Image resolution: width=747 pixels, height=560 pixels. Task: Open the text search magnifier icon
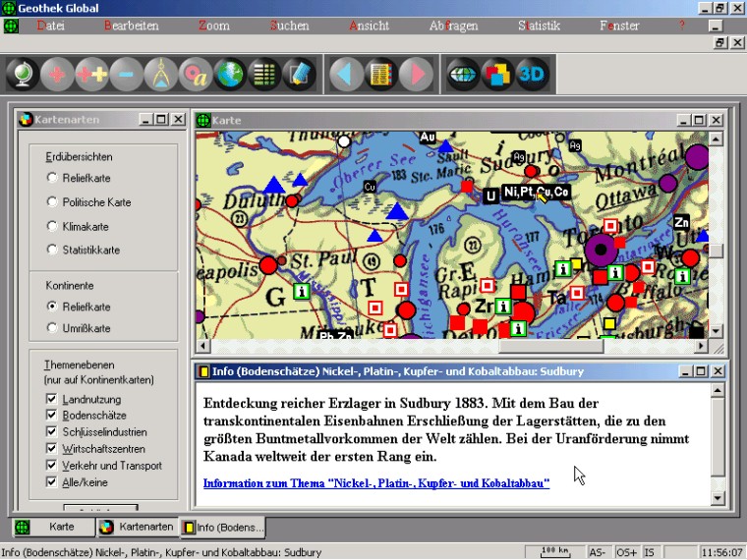coord(196,74)
